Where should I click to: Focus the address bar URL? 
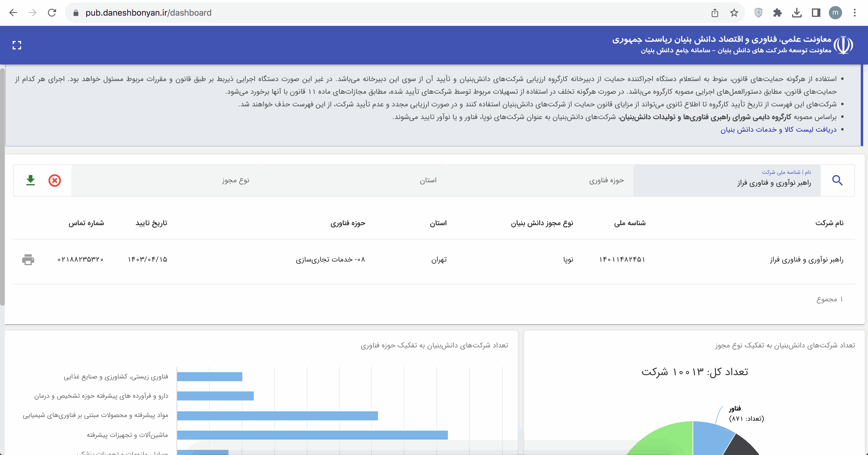coord(148,13)
